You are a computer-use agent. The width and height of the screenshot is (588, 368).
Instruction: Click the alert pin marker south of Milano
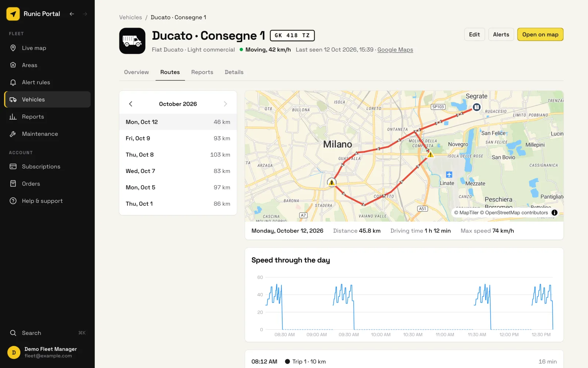[332, 182]
